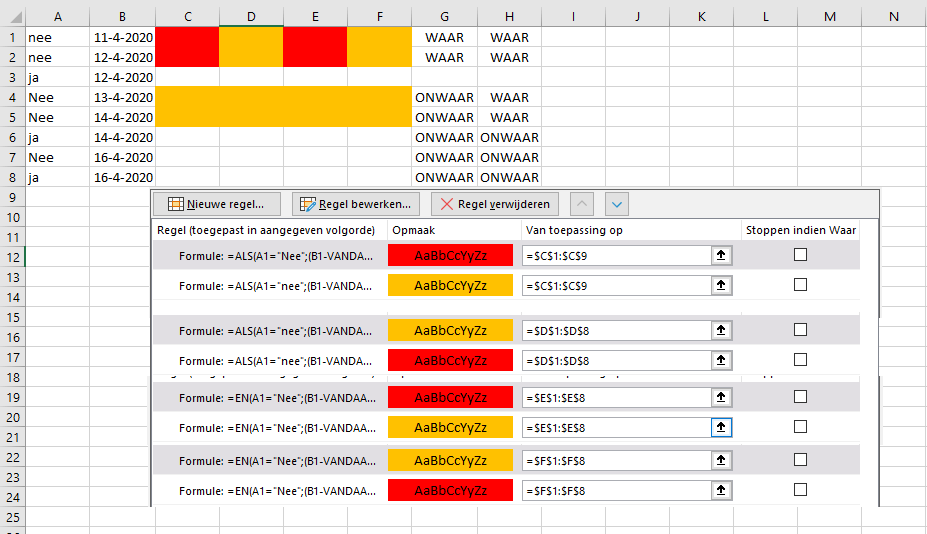Viewport: 927px width, 534px height.
Task: Click range picker icon for orange =$F$1:$F$8 rule
Action: pos(721,461)
